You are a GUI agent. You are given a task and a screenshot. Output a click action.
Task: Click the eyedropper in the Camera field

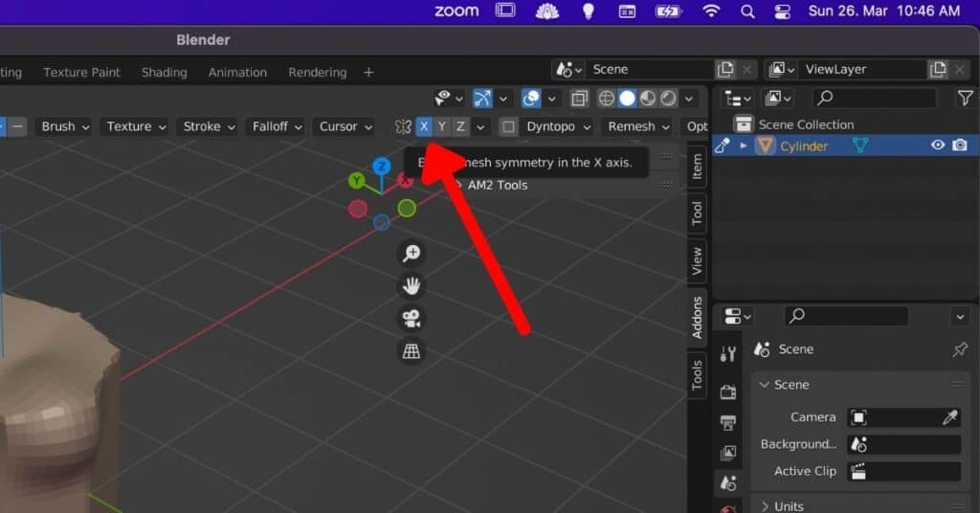(x=949, y=417)
